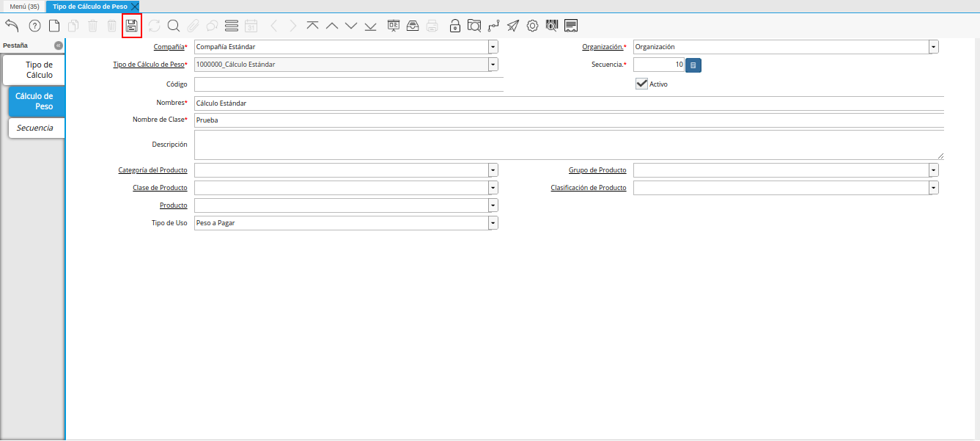Click the padlock lock record icon
Viewport: 980px width, 441px height.
(x=455, y=26)
